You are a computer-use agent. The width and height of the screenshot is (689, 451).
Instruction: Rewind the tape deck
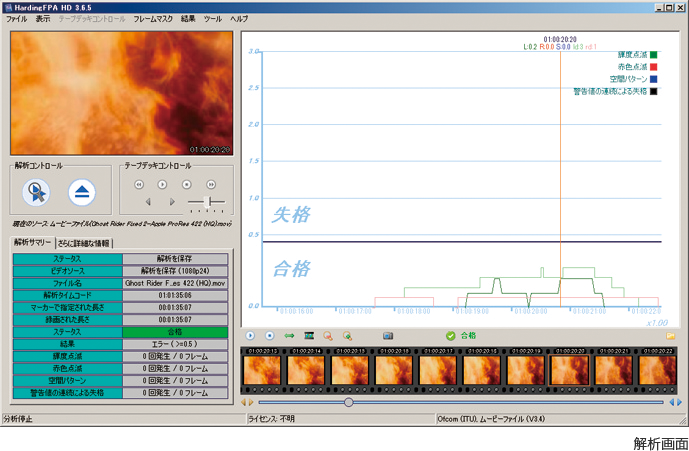click(x=139, y=185)
